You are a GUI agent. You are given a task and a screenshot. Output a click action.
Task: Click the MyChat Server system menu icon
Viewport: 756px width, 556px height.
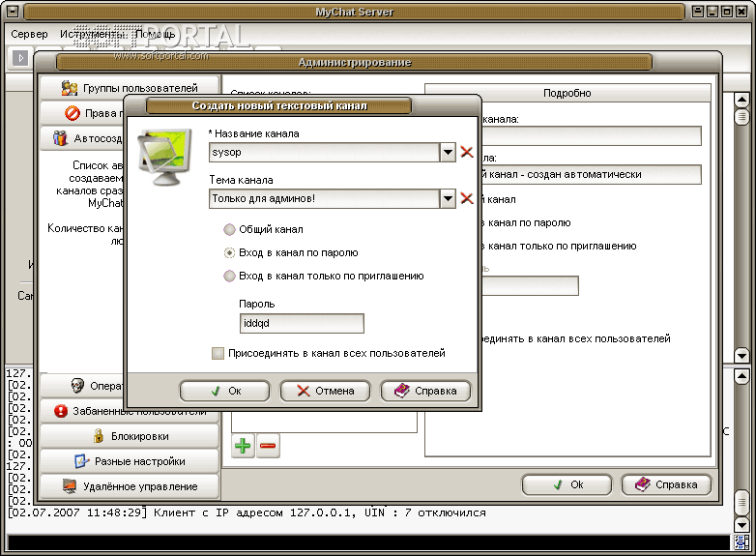tap(12, 11)
